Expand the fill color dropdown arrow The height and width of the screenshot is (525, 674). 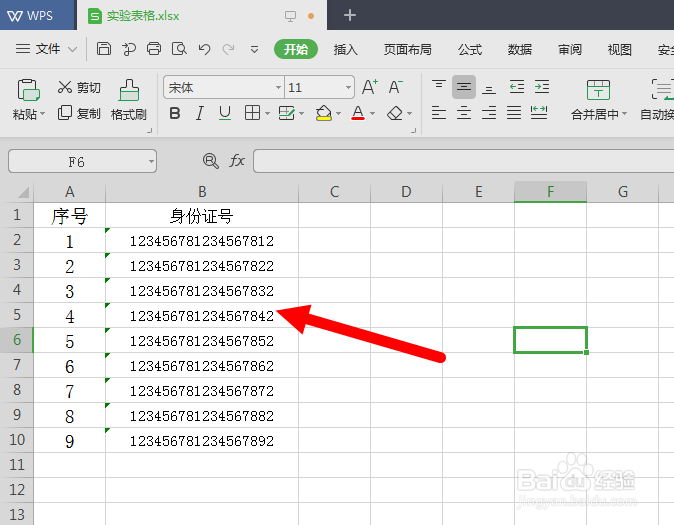click(x=339, y=114)
